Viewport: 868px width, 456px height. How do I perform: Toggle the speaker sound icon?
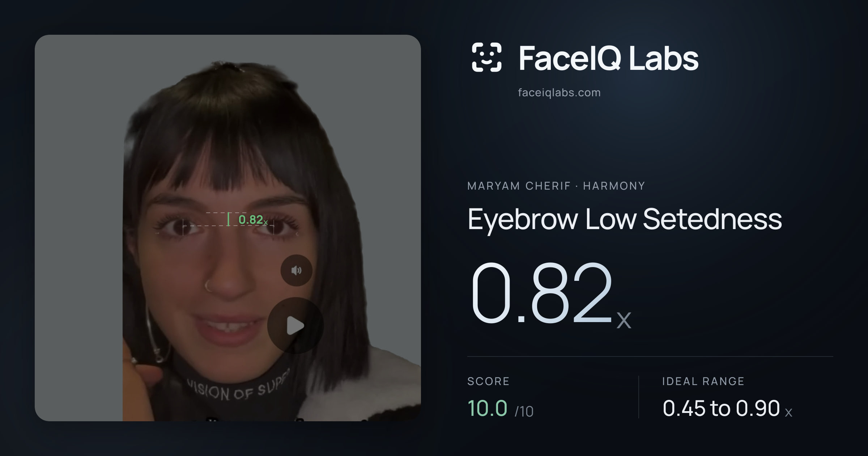tap(297, 270)
